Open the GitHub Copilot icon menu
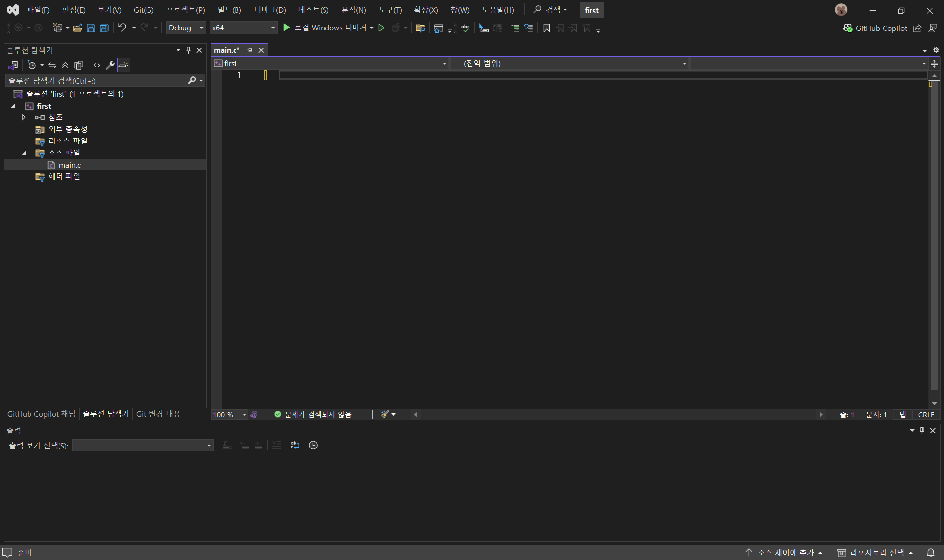The width and height of the screenshot is (944, 560). click(x=848, y=28)
